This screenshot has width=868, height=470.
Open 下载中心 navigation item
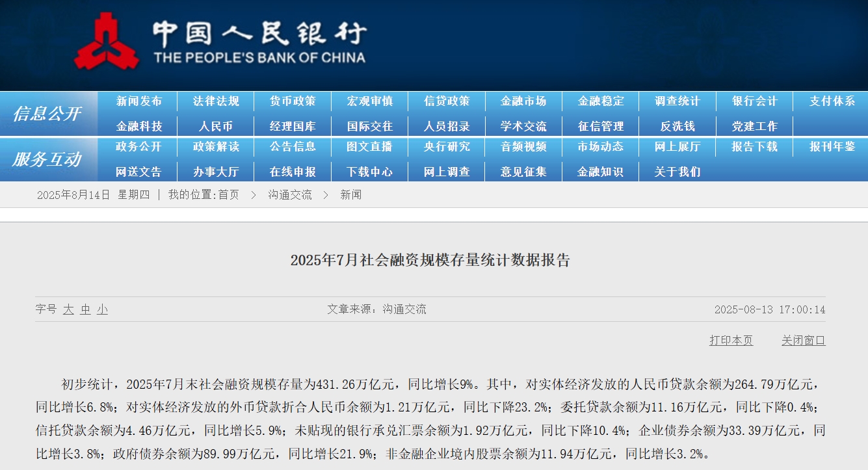(369, 172)
